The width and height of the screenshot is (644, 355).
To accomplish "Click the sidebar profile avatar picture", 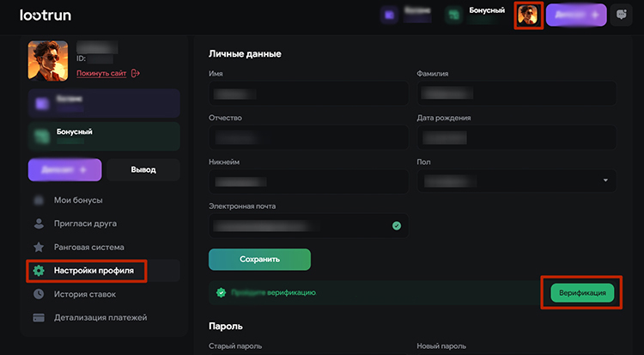I will pyautogui.click(x=48, y=60).
